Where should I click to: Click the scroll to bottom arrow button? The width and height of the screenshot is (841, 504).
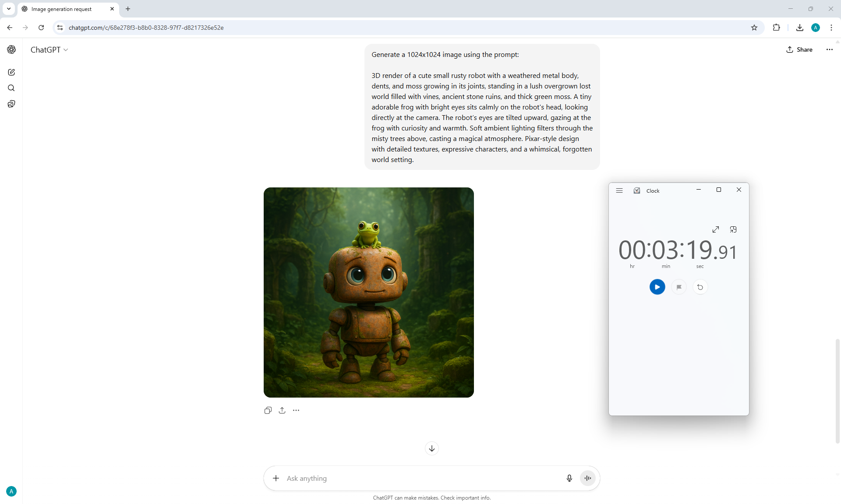(x=432, y=448)
